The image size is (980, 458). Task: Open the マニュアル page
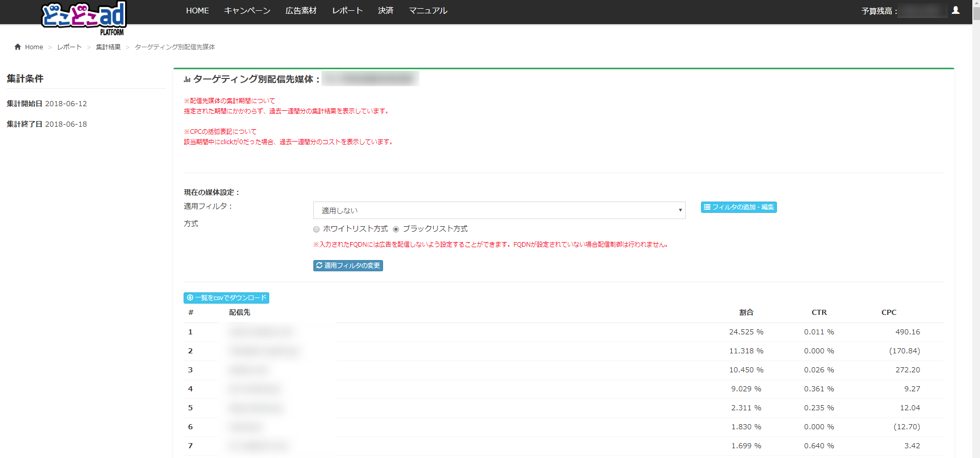428,11
